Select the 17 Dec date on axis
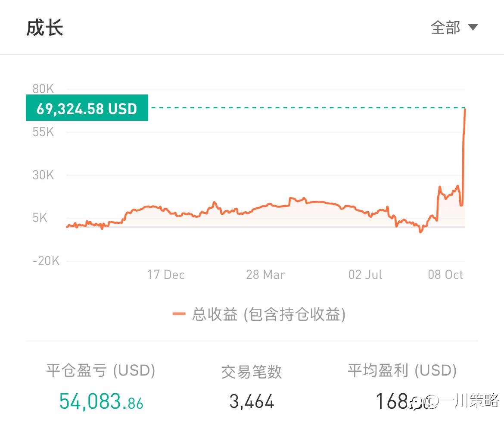 pos(166,275)
